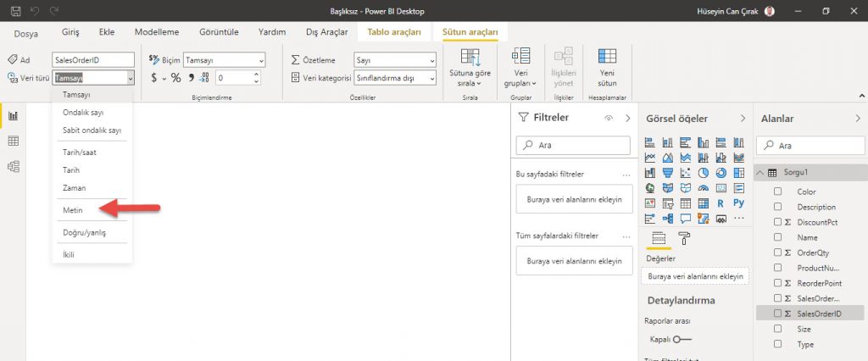The height and width of the screenshot is (361, 868).
Task: Check the ReorderPoint field checkbox
Action: (778, 283)
